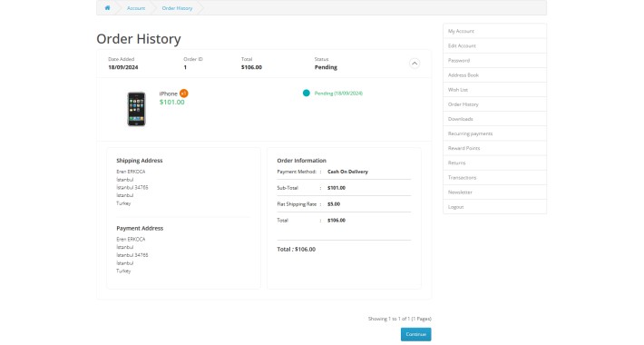Open Recurring payments in the sidebar
Viewport: 644px width, 345px height.
point(494,133)
